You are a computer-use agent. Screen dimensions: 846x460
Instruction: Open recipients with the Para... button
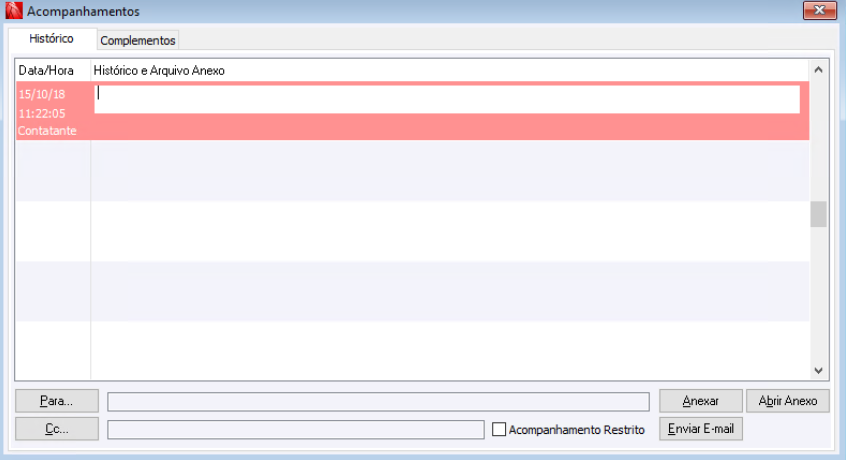tap(57, 401)
